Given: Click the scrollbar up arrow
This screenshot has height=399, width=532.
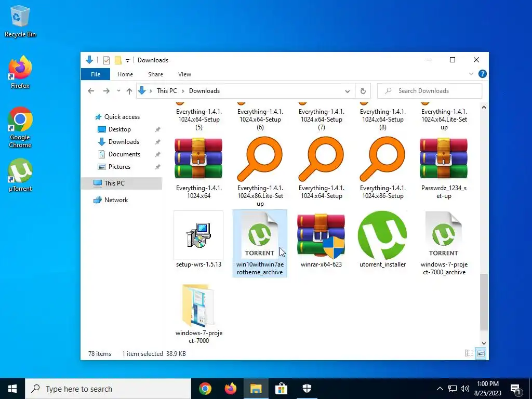Looking at the screenshot, I should 484,107.
